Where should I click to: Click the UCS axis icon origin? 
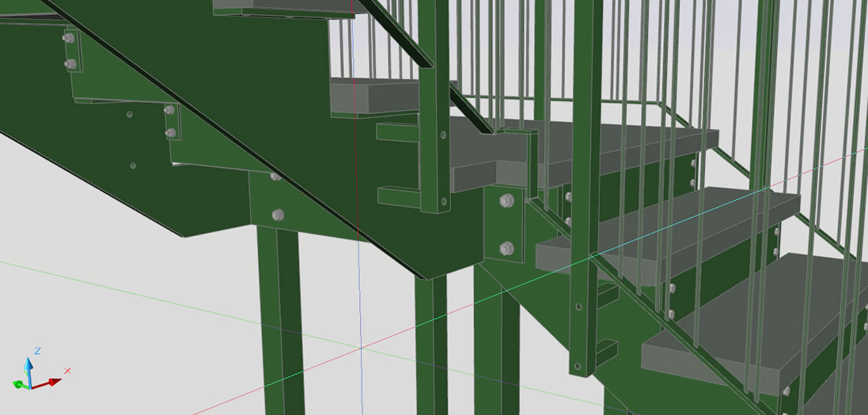click(x=30, y=387)
